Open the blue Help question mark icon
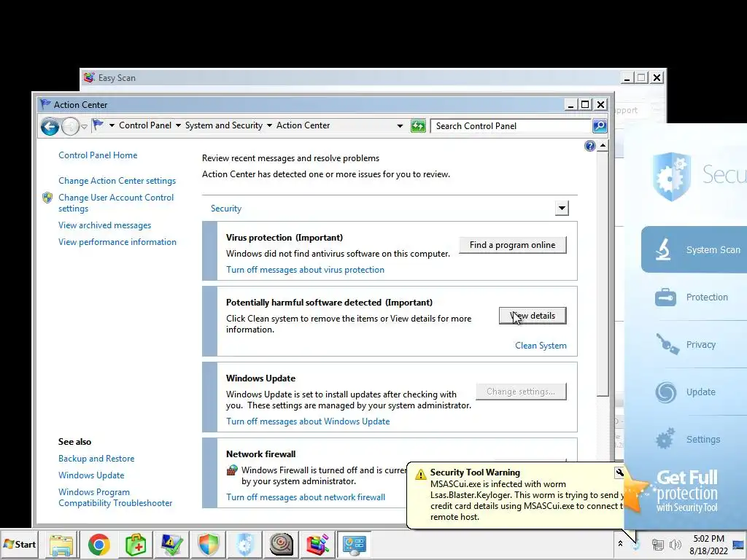Screen dimensions: 747x560 (x=589, y=146)
